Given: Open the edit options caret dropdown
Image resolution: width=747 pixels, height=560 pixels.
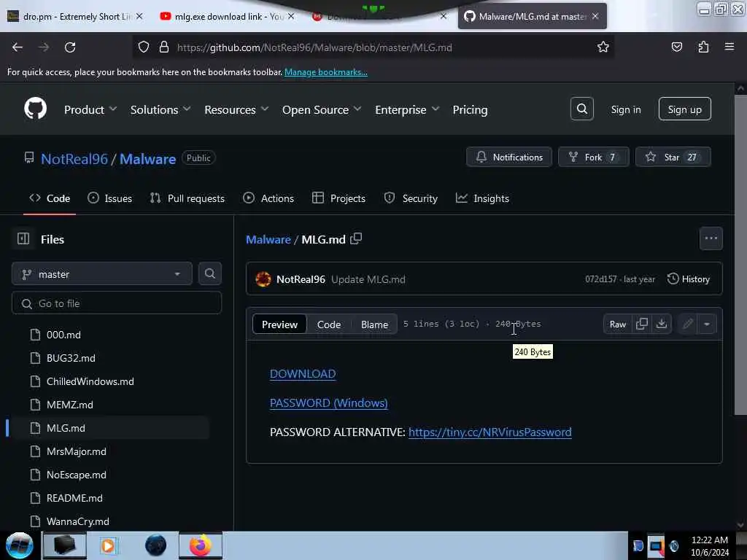Looking at the screenshot, I should pos(706,324).
